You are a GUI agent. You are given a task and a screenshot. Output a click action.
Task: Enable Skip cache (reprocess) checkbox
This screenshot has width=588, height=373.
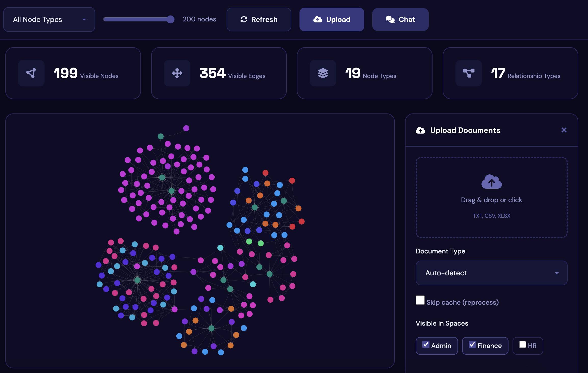point(420,300)
